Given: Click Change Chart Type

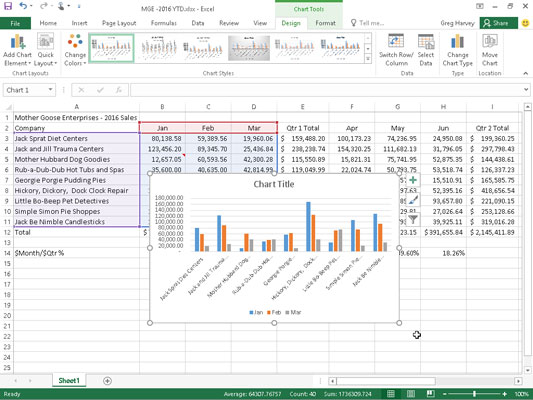Looking at the screenshot, I should [458, 50].
